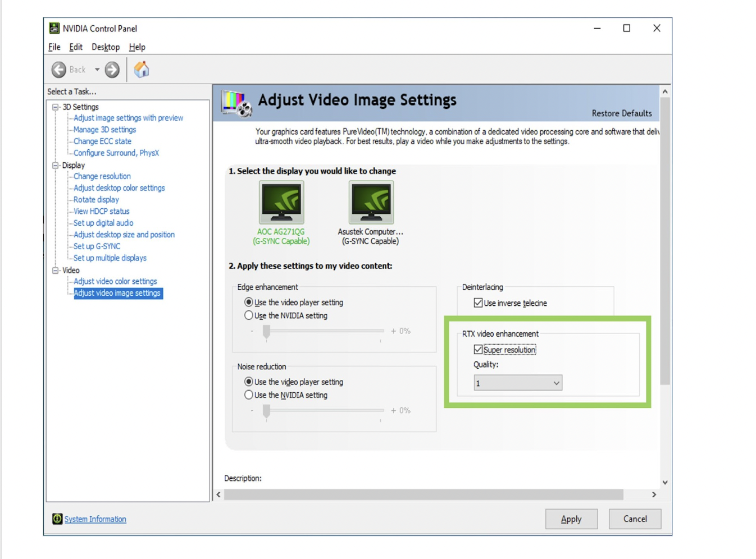Screen dimensions: 756x559
Task: Click Restore Defaults
Action: click(622, 113)
